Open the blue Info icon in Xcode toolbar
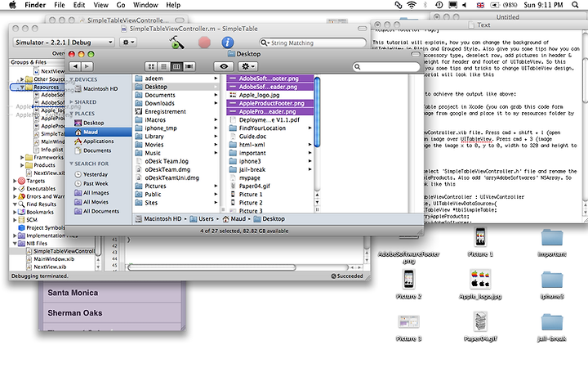588x368 pixels. (228, 43)
